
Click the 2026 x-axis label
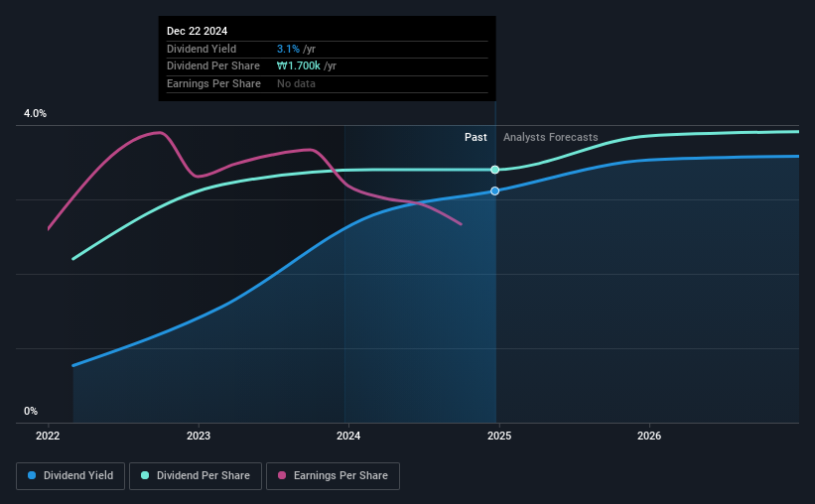click(649, 436)
